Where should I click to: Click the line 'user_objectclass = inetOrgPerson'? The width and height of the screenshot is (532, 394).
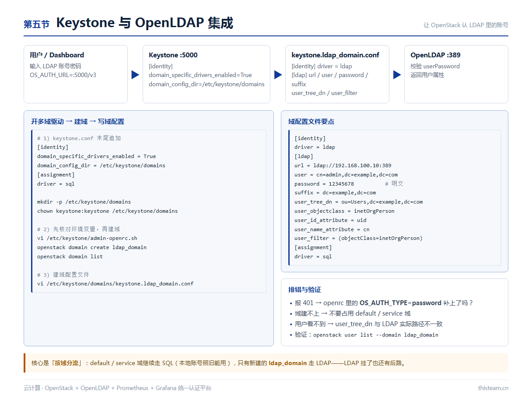tap(344, 211)
